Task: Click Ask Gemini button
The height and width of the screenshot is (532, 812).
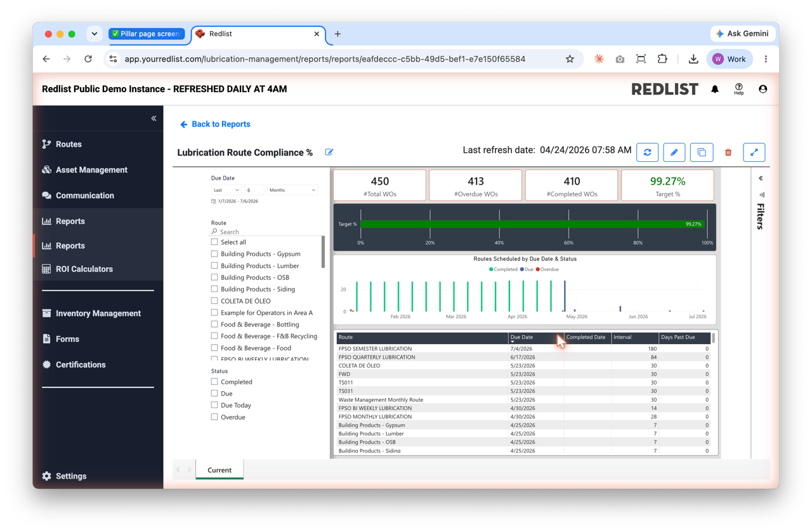Action: point(742,34)
